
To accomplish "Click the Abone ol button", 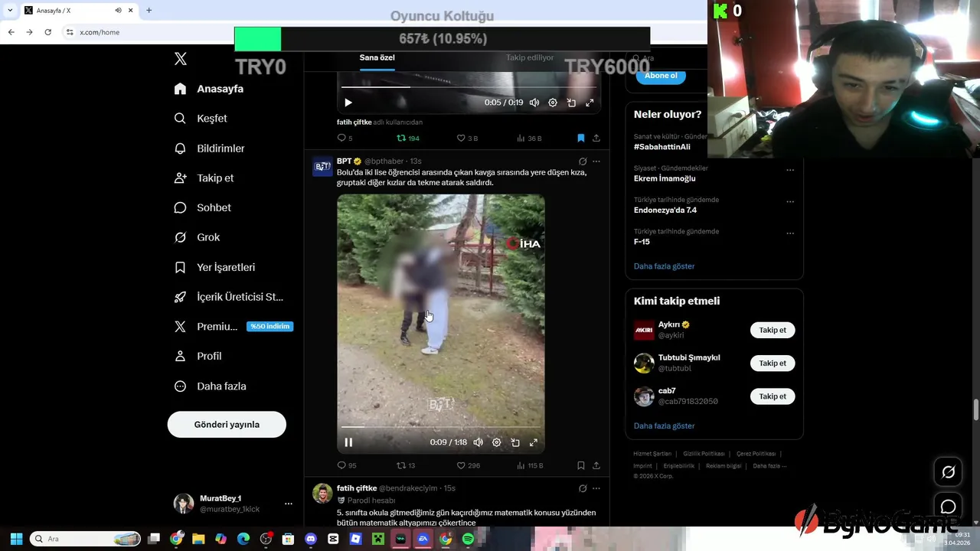I will (661, 76).
